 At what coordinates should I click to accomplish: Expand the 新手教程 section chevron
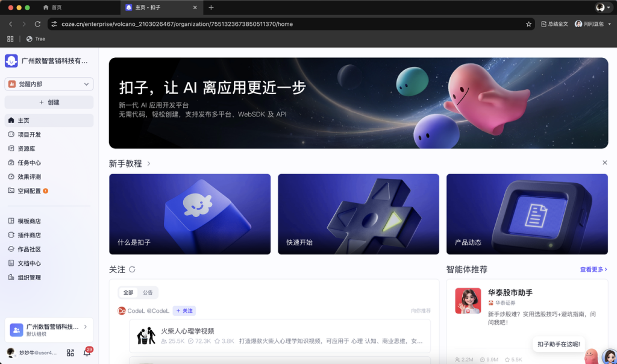[x=151, y=162]
